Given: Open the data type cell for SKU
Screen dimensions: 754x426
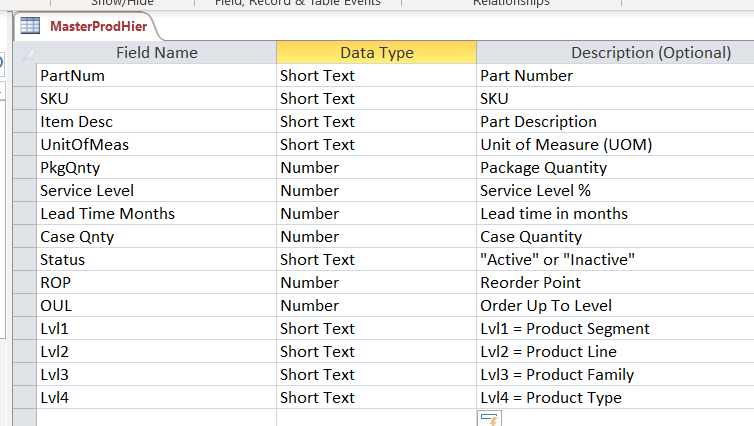Looking at the screenshot, I should 377,99.
